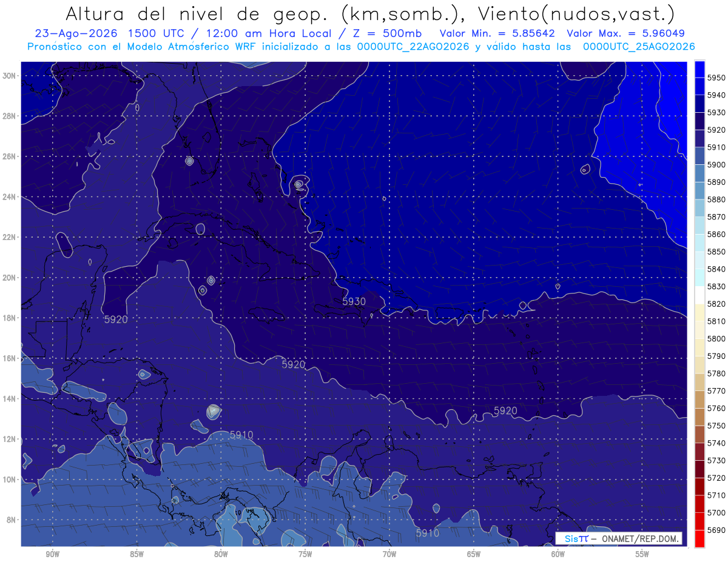This screenshot has height=562, width=728.
Task: Pick the tan legend swatch between 5760 and 5770
Action: click(x=699, y=400)
